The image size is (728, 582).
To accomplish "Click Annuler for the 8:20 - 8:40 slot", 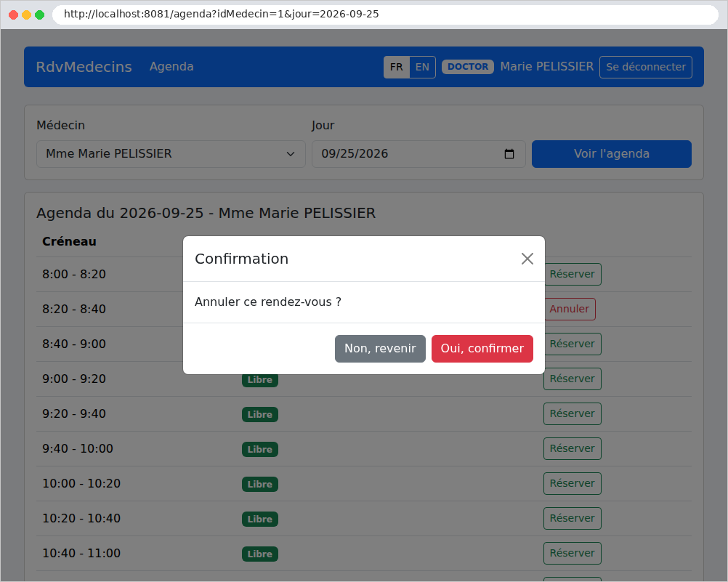I will [569, 309].
